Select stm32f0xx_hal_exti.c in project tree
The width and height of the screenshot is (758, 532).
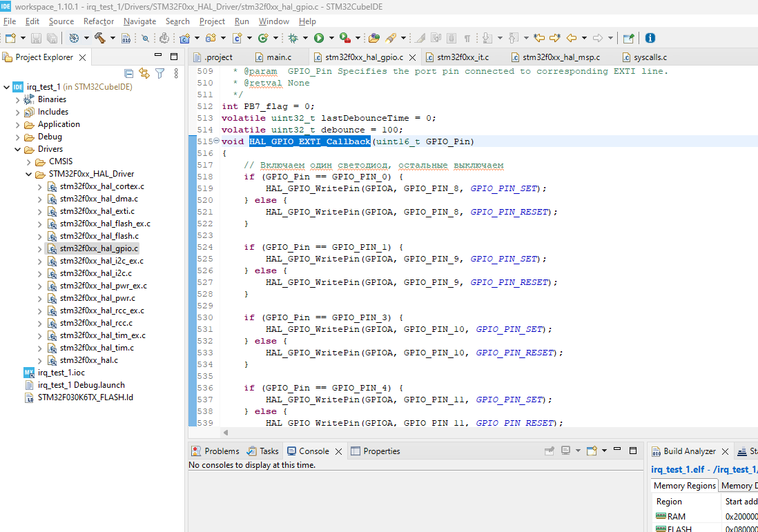click(x=97, y=211)
